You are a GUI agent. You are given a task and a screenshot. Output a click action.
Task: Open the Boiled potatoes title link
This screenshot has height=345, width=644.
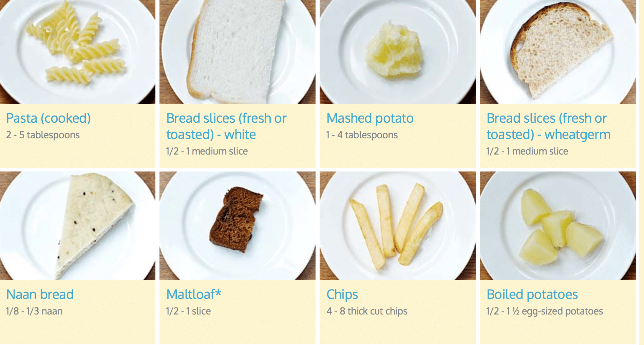pos(532,295)
